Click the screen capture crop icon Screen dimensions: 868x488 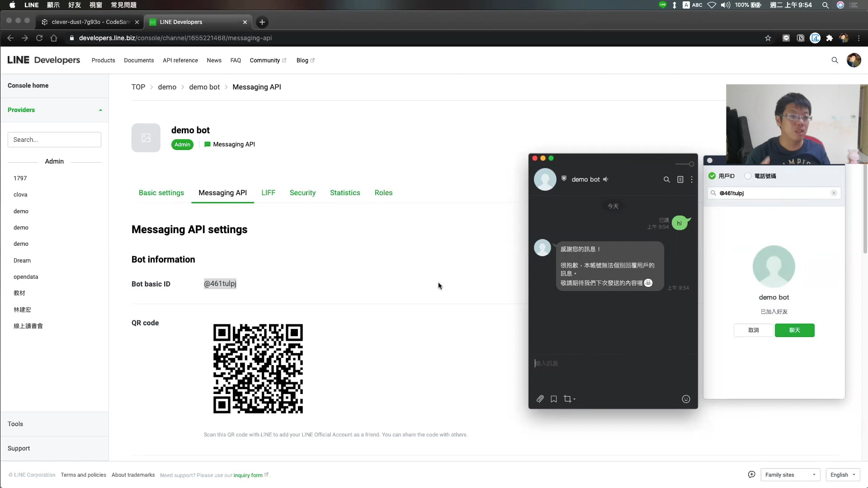tap(568, 399)
